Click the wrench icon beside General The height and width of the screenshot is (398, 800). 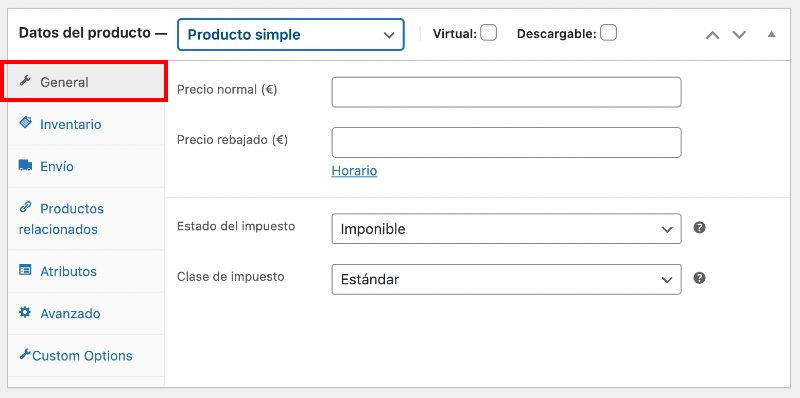pos(25,81)
